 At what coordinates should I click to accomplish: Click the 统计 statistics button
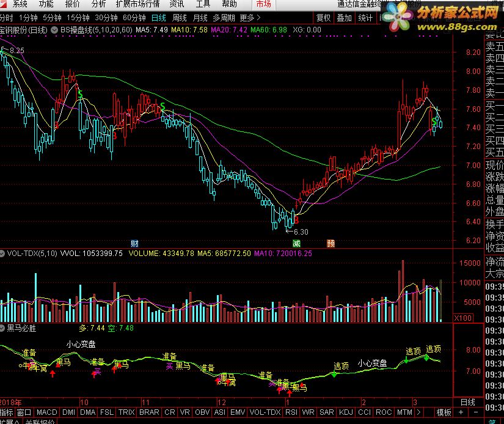click(365, 18)
